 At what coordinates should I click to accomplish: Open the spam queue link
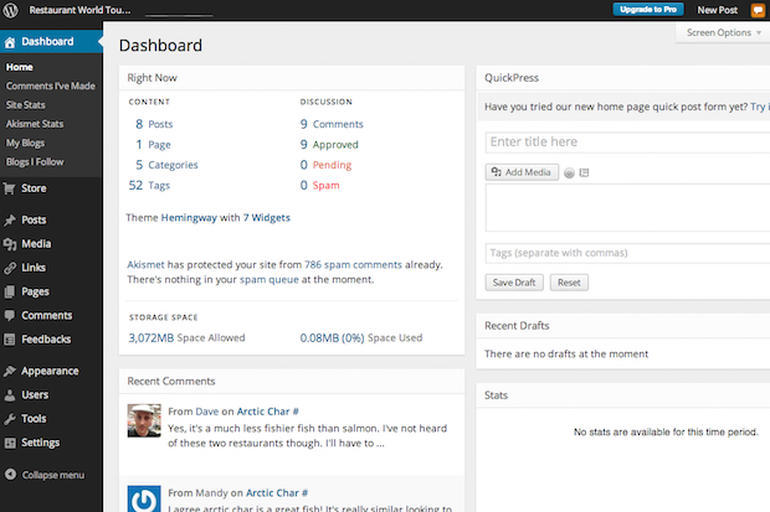coord(269,280)
